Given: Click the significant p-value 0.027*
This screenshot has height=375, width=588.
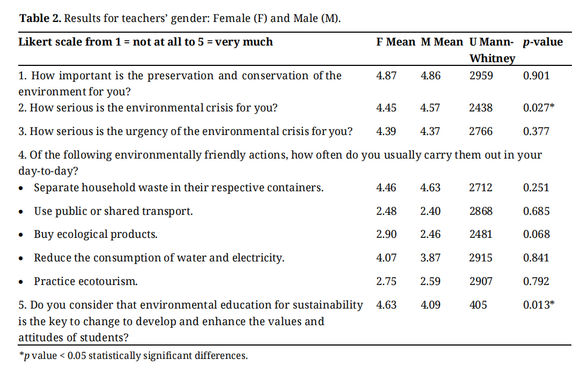Looking at the screenshot, I should (x=538, y=108).
